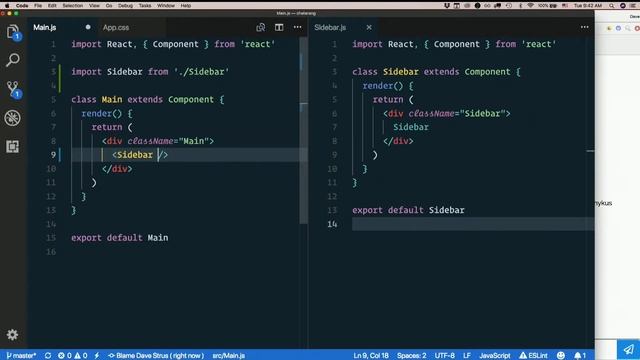Select the Sidebar.js tab

tap(330, 27)
